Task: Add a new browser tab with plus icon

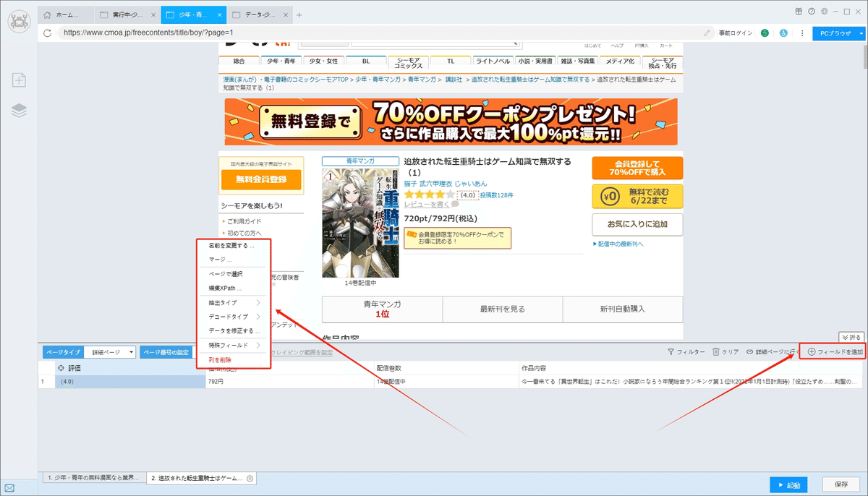Action: point(299,14)
